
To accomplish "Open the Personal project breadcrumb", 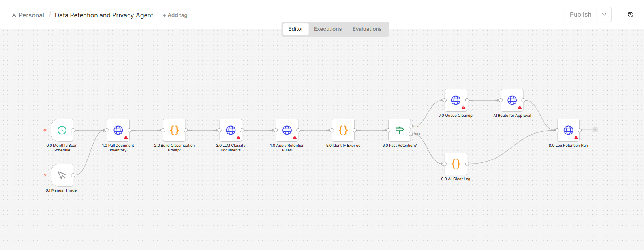I will pos(28,15).
